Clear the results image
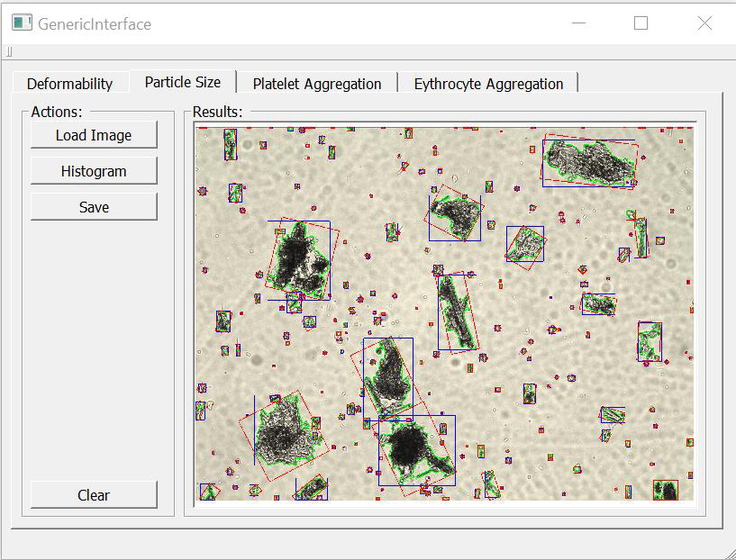Screen dimensions: 736x560 (x=94, y=495)
